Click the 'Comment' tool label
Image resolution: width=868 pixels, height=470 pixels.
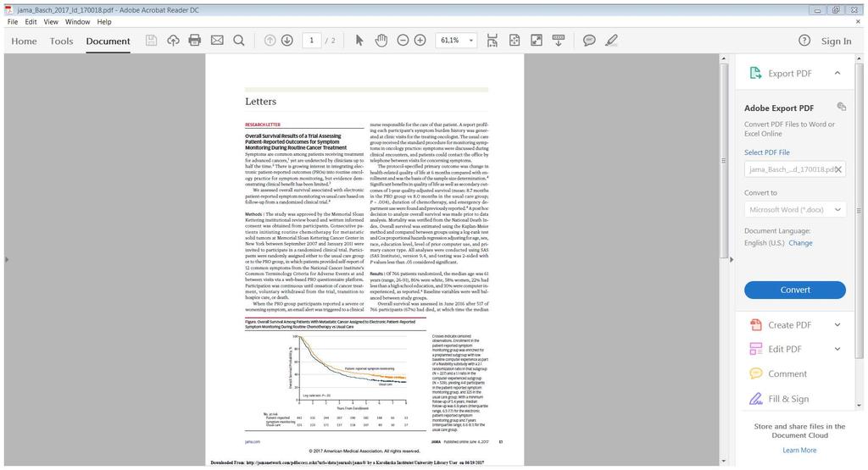[x=787, y=373]
